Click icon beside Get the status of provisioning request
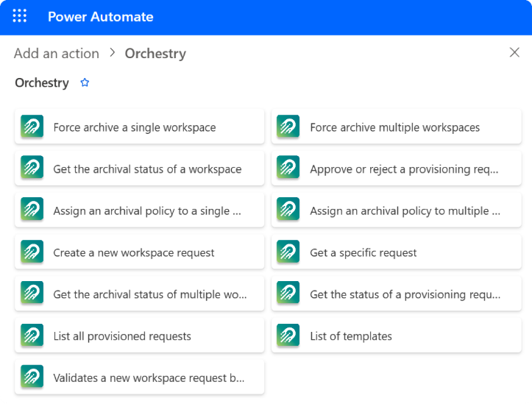 point(288,293)
